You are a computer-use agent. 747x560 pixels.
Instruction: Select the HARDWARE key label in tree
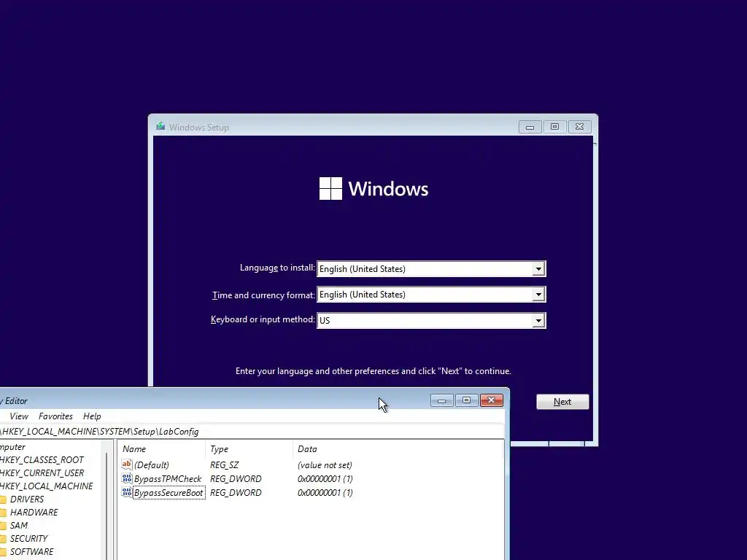34,513
